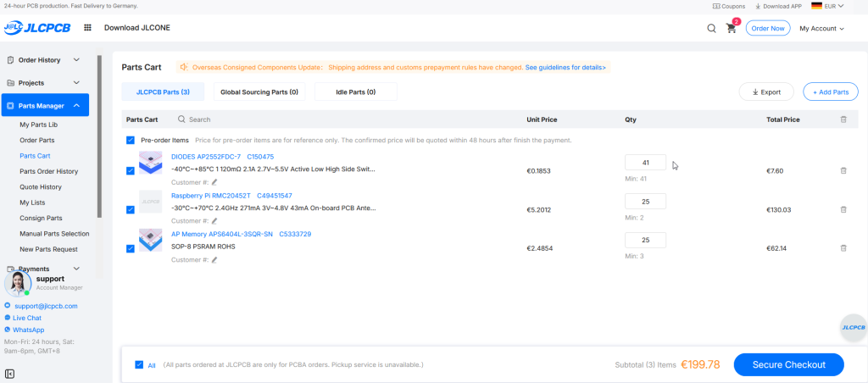Open part number C49451547 link

coord(275,196)
